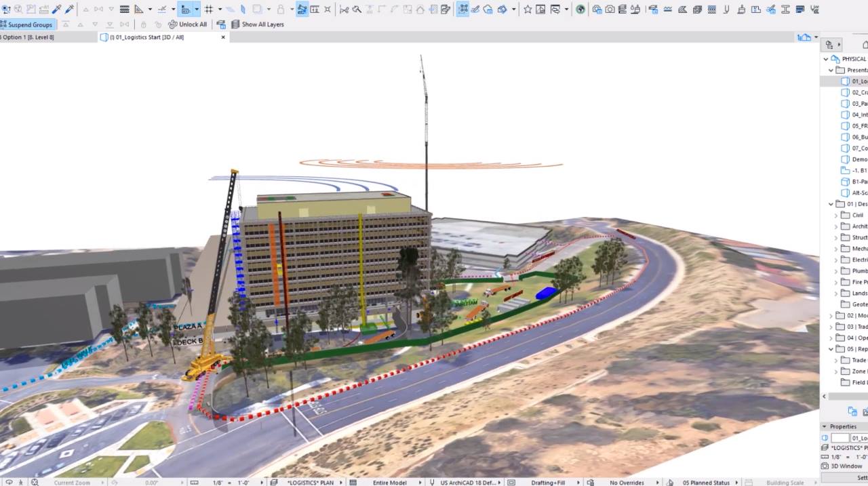
Task: Click the layers stack icon beside Show All Layers
Action: tap(235, 24)
